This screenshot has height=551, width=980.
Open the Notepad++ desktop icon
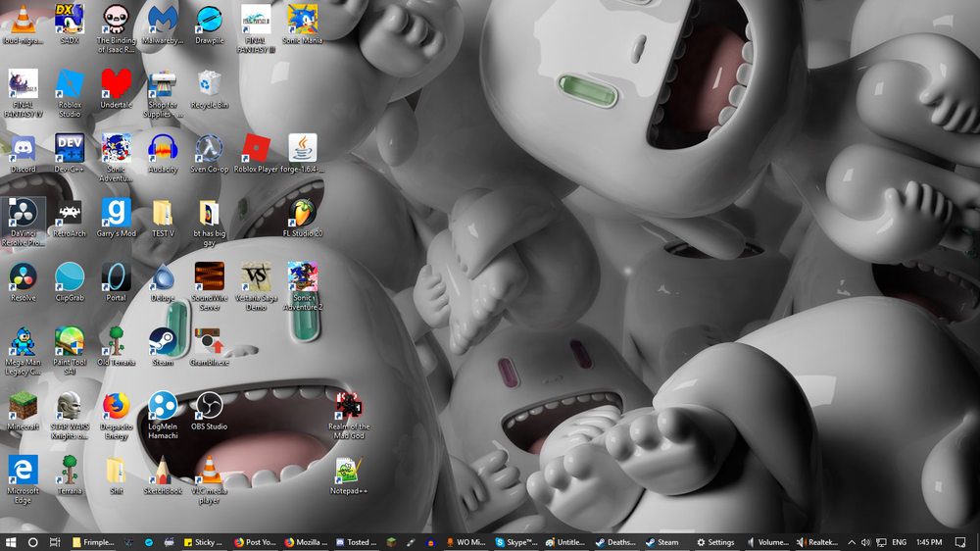[x=349, y=471]
